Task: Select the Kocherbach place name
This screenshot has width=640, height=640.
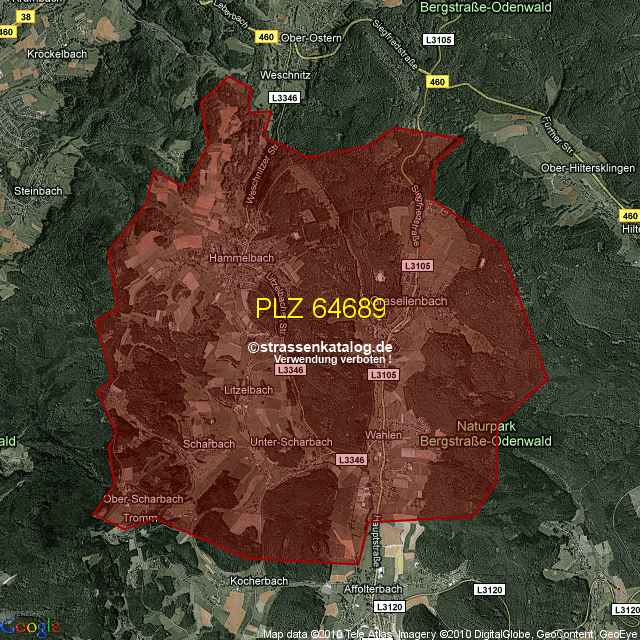Action: pos(259,581)
